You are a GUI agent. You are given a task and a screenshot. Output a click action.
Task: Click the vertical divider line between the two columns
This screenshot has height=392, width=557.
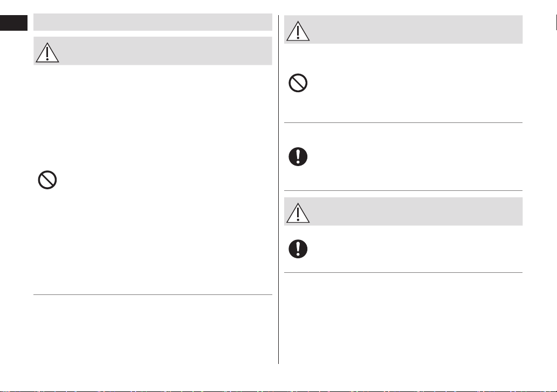(278, 190)
